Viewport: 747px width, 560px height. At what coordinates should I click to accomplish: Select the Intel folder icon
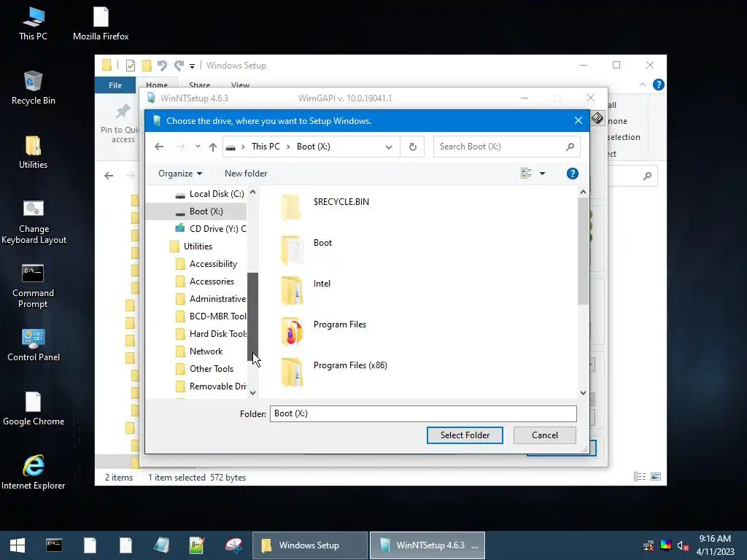[x=292, y=289]
